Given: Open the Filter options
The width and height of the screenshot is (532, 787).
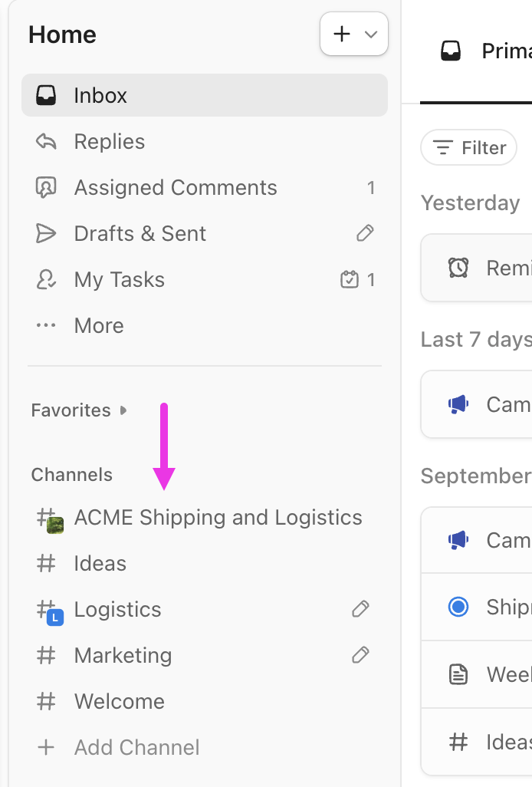Looking at the screenshot, I should pyautogui.click(x=468, y=147).
